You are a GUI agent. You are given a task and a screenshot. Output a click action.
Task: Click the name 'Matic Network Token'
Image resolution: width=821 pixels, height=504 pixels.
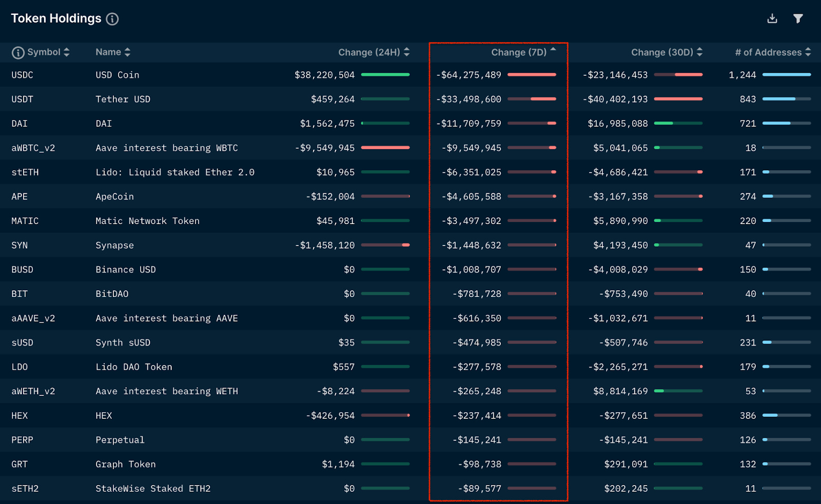(x=148, y=221)
